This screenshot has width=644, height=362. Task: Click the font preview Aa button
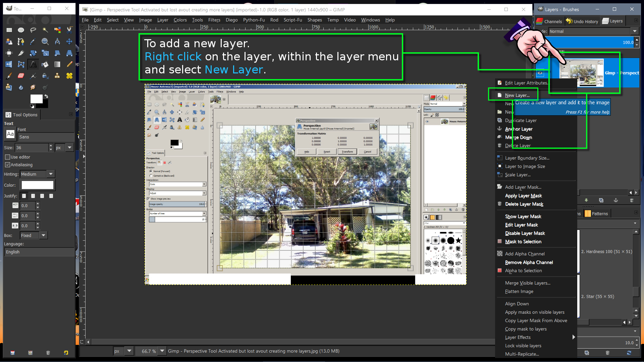[10, 134]
